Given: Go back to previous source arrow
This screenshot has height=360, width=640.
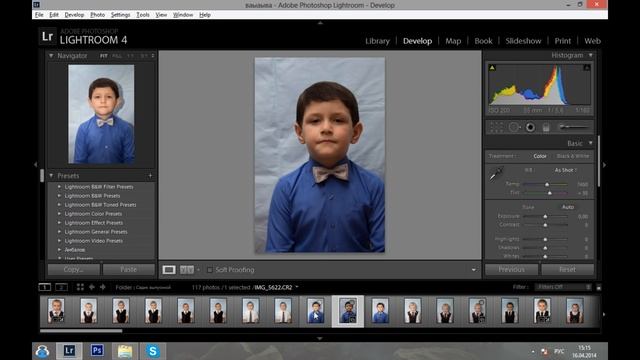Looking at the screenshot, I should click(x=92, y=287).
